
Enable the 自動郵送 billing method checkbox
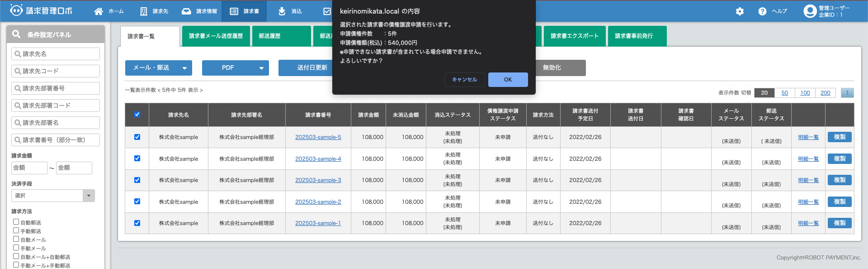[x=16, y=222]
